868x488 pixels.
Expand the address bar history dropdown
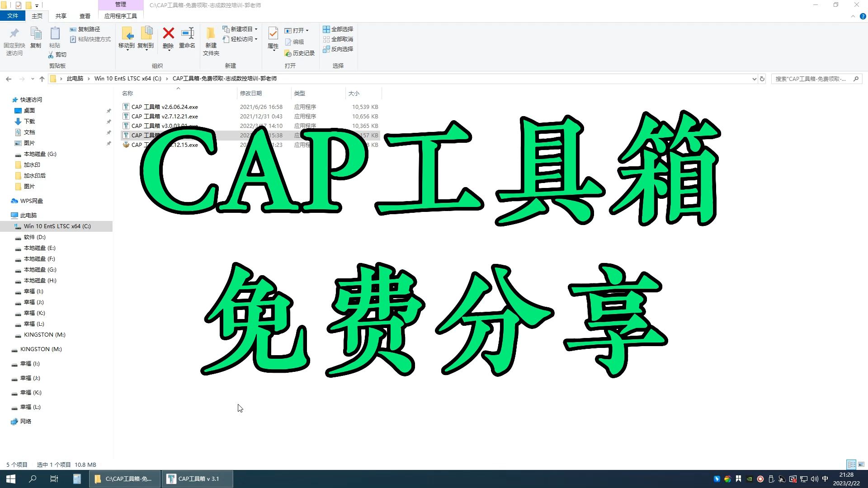754,79
